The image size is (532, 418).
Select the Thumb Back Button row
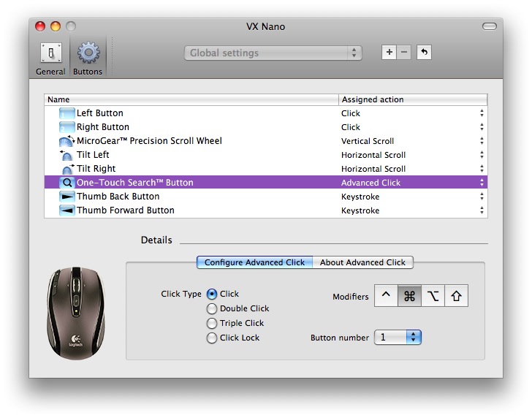coord(266,197)
